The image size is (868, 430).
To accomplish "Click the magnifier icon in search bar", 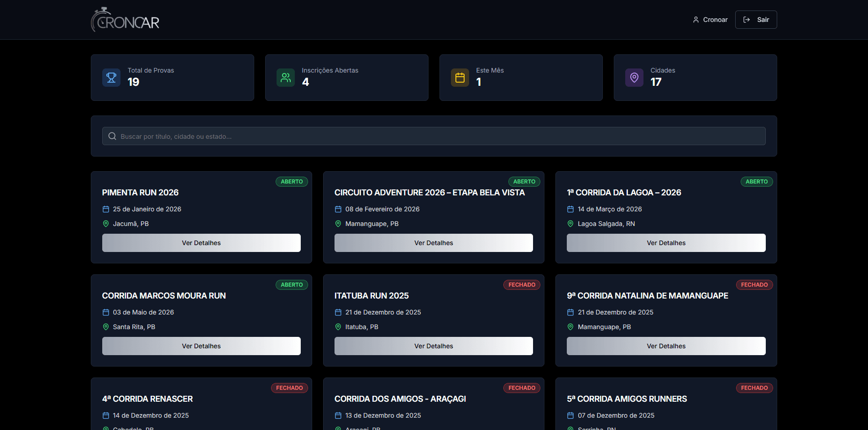I will pyautogui.click(x=112, y=136).
